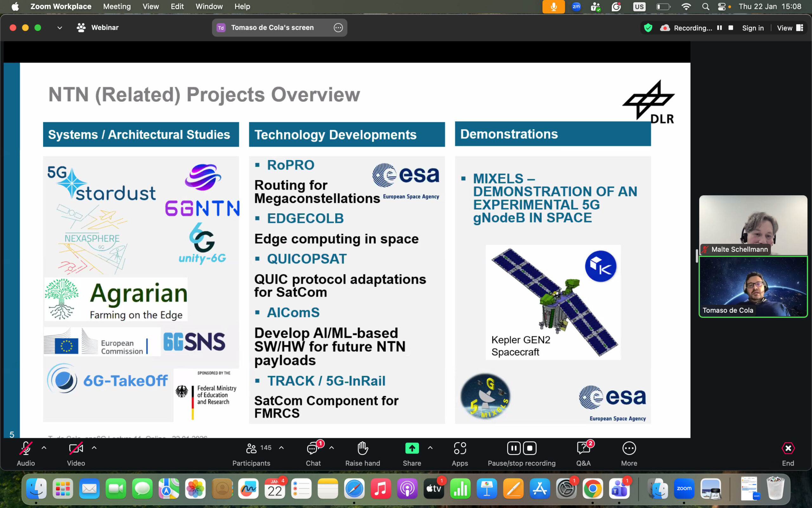
Task: Open the Wi-Fi status menu
Action: click(686, 6)
